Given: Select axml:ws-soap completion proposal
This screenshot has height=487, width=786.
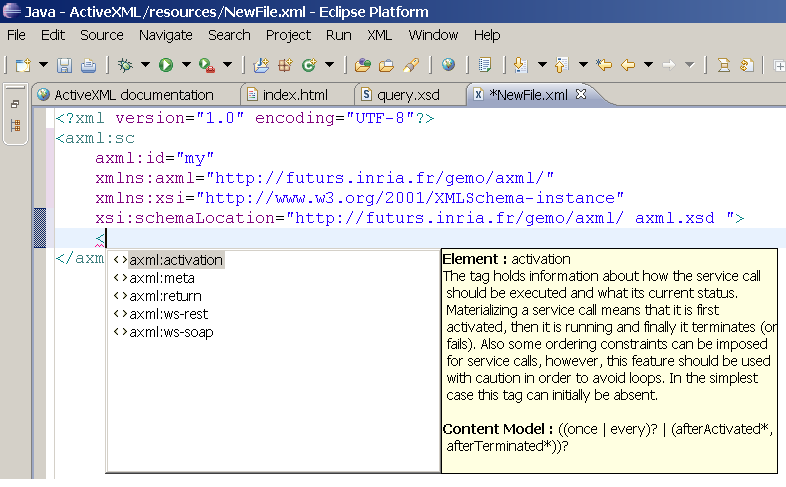Looking at the screenshot, I should [x=163, y=332].
